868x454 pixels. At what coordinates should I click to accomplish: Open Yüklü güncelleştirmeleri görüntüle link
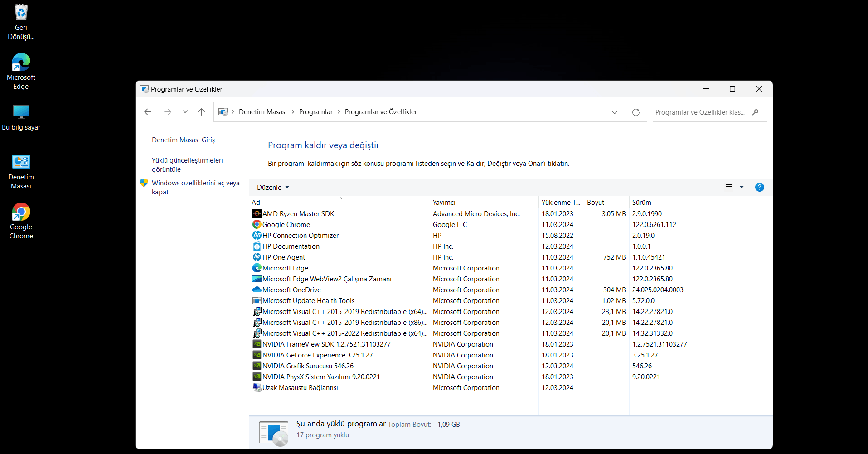187,164
